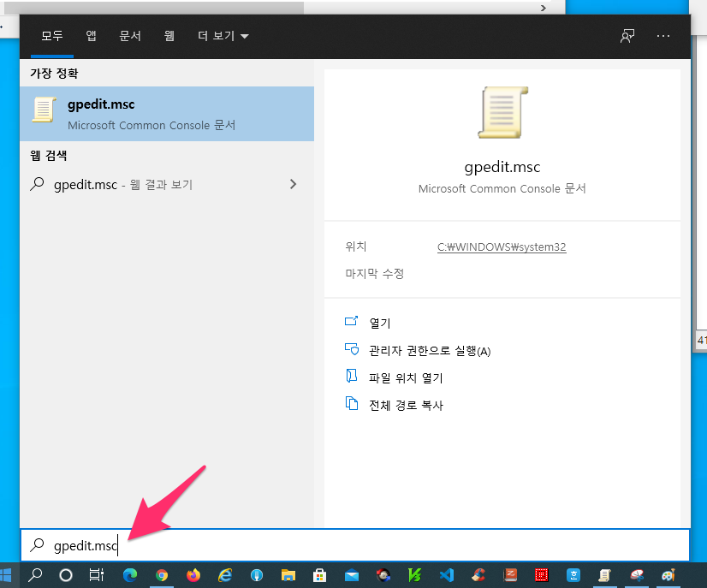Click the blue circular app icon on the taskbar

pos(257,575)
